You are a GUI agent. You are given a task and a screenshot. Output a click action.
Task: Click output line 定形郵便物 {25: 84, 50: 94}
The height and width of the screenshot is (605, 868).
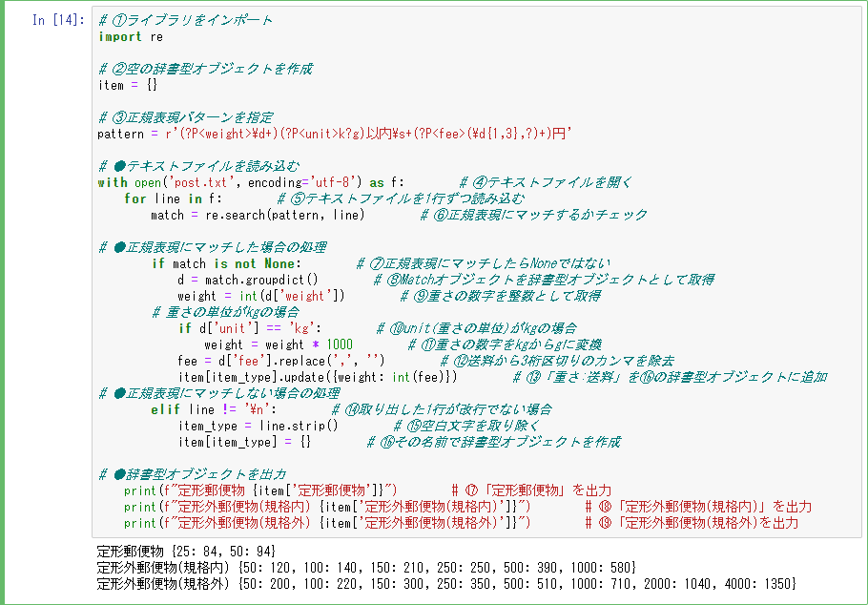[186, 552]
